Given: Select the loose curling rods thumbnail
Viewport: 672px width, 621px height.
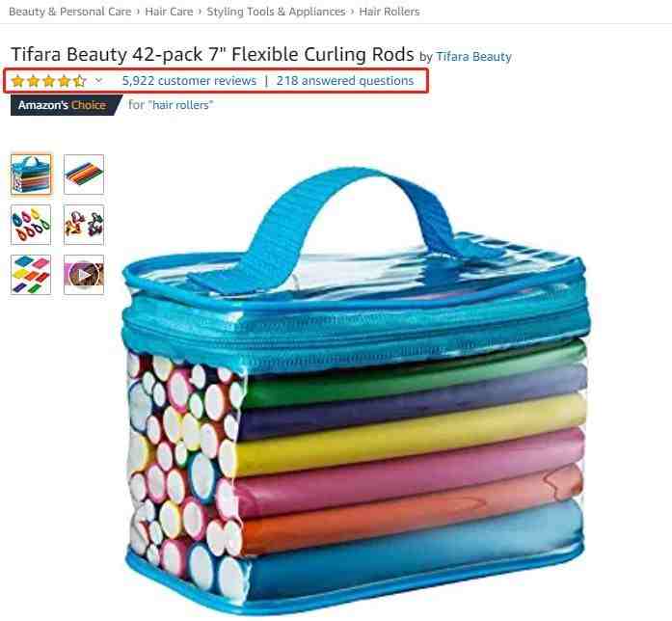Looking at the screenshot, I should pos(84,175).
